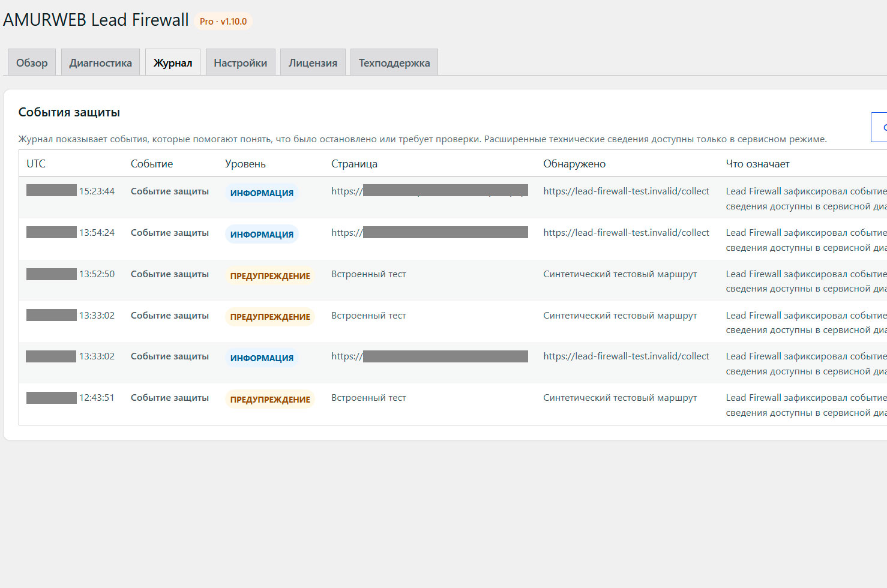Image resolution: width=887 pixels, height=588 pixels.
Task: Click ИНФОРМАЦИЯ badge in the 15:23:44 row
Action: (262, 193)
